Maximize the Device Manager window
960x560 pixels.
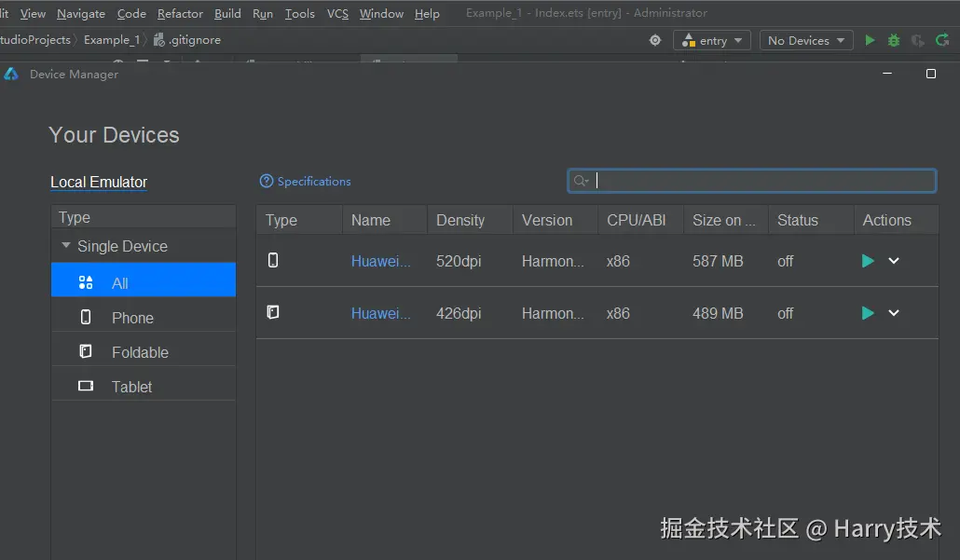(930, 74)
